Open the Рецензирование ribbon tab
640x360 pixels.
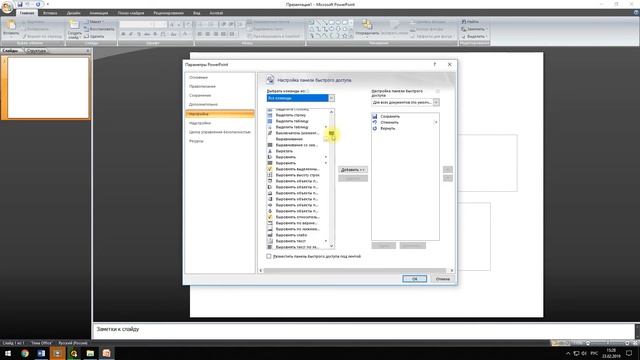169,13
